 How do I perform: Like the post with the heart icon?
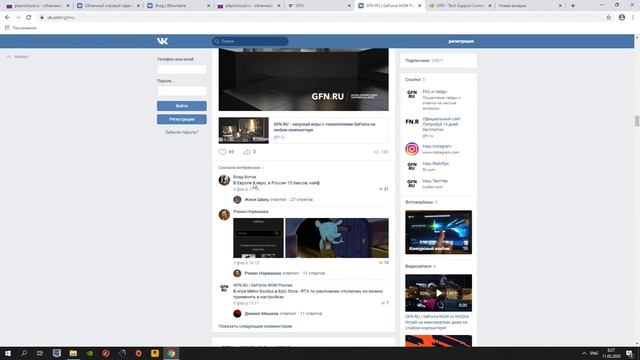(x=222, y=152)
